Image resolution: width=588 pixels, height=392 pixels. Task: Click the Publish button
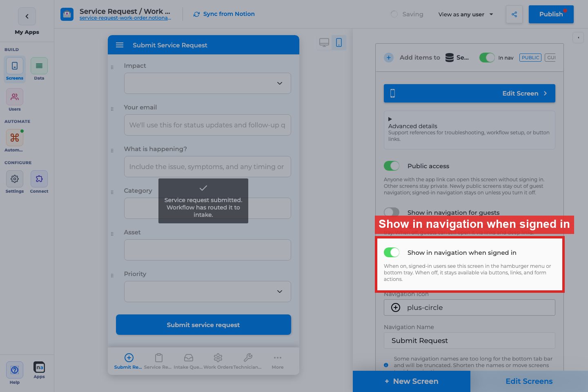coord(551,14)
